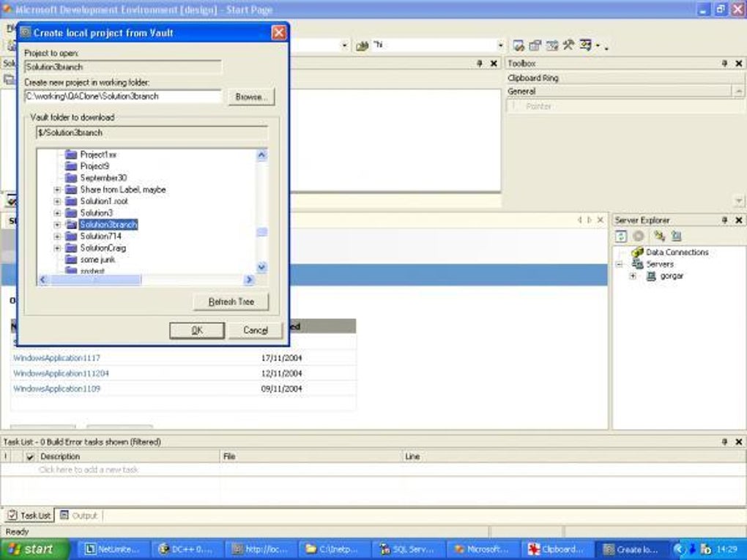Expand the gorgar server node
Viewport: 747px width, 560px height.
(x=633, y=276)
